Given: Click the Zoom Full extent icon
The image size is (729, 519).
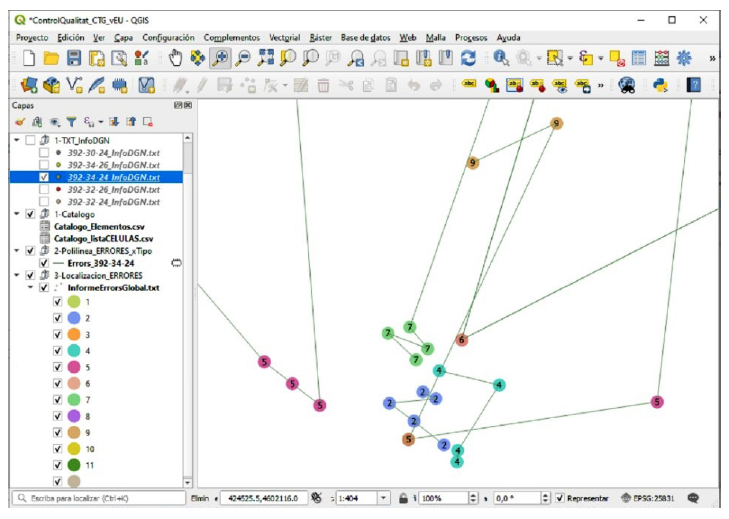Looking at the screenshot, I should [267, 59].
